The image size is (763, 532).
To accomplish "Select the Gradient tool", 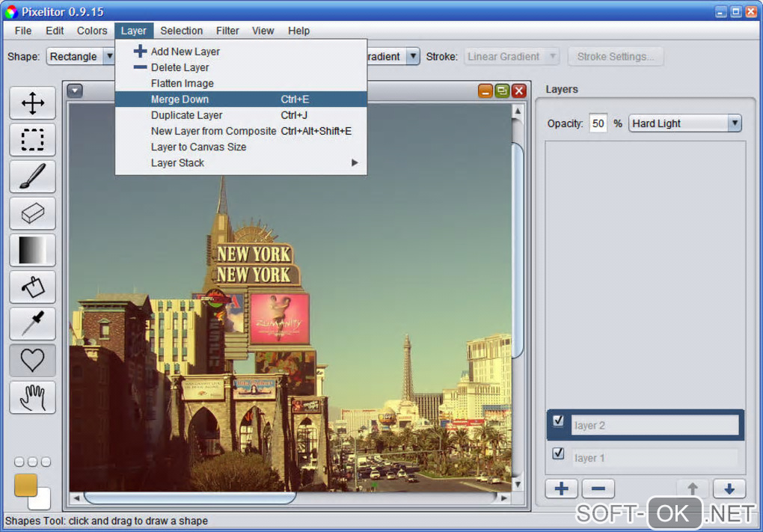I will (x=33, y=250).
